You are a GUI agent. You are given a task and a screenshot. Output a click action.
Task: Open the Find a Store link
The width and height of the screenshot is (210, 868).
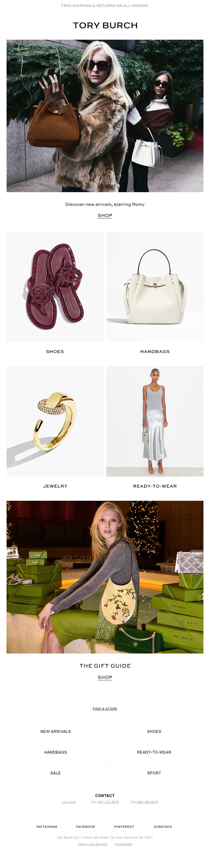[x=105, y=709]
